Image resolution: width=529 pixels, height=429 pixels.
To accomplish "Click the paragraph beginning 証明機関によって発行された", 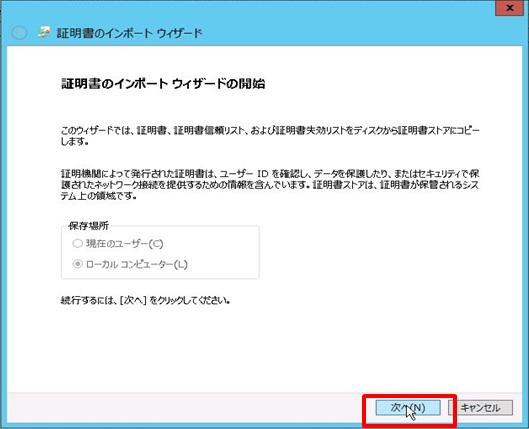I will click(270, 185).
